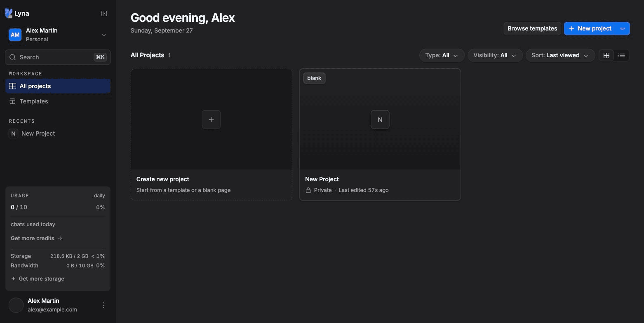Click the N letter tile on the New Project card
Viewport: 644px width, 323px height.
pos(380,119)
